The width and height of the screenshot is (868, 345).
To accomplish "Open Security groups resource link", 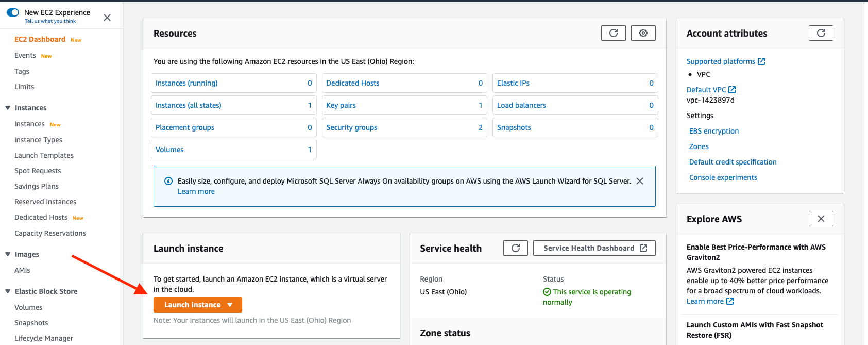I will (352, 127).
